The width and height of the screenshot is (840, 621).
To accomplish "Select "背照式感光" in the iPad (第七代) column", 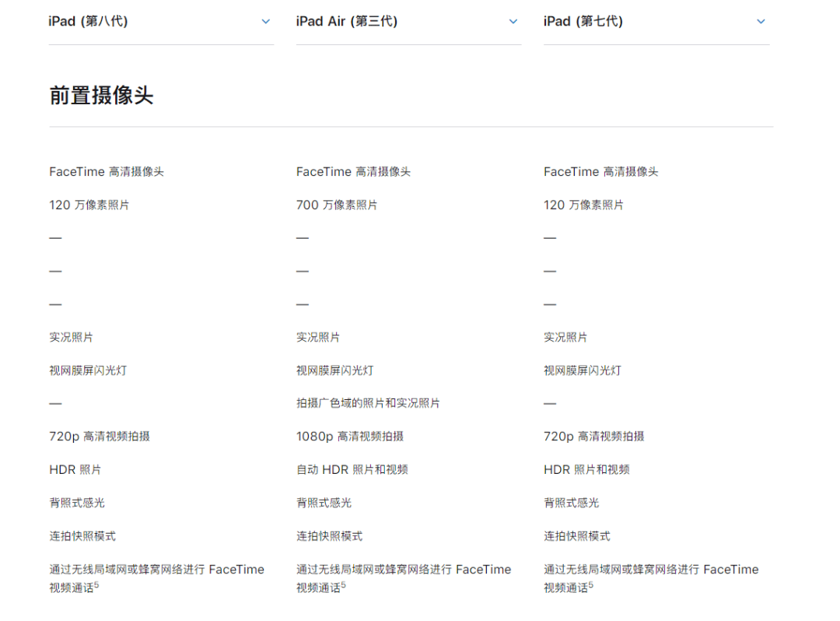I will [572, 503].
